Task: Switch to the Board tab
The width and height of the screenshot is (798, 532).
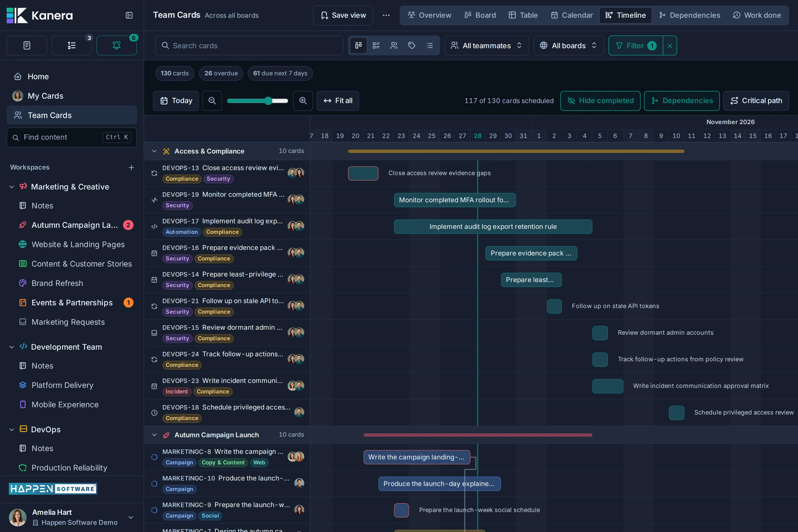Action: tap(480, 15)
